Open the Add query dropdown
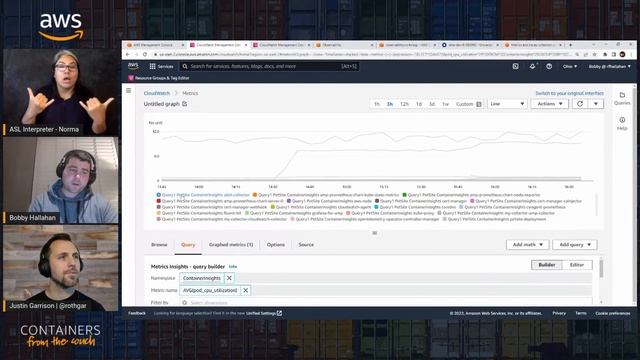Viewport: 640px width, 360px height. tap(575, 244)
